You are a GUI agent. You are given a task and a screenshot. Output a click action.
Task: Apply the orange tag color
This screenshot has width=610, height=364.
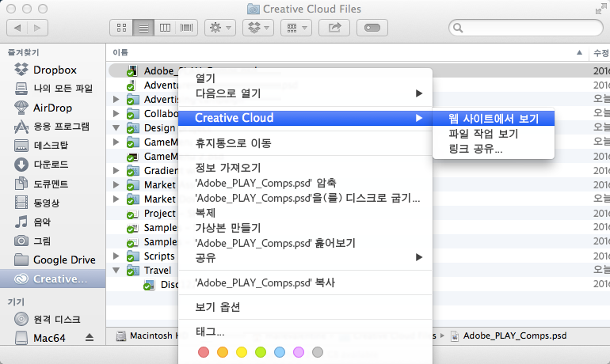click(223, 352)
